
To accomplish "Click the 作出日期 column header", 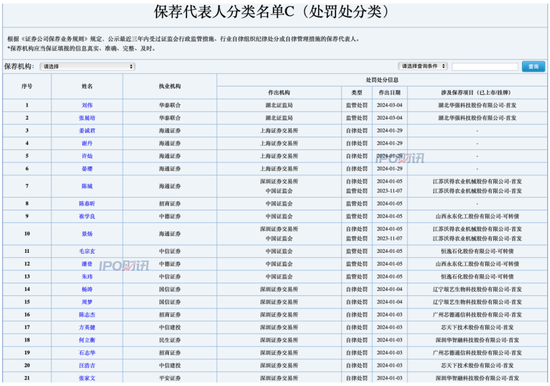I will [390, 93].
